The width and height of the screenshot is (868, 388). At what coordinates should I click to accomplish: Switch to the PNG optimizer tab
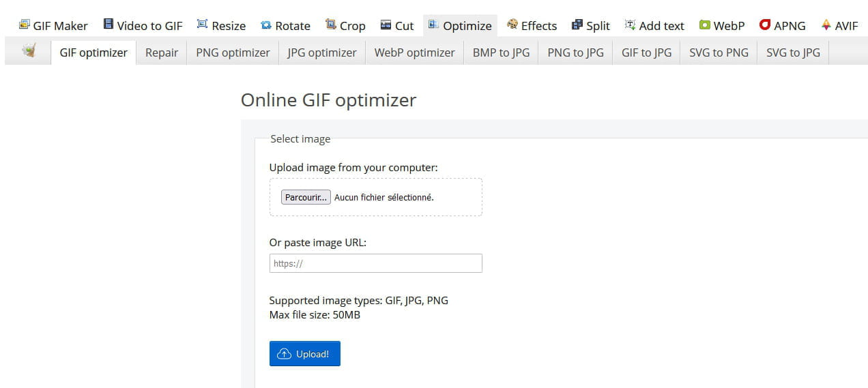pos(233,53)
